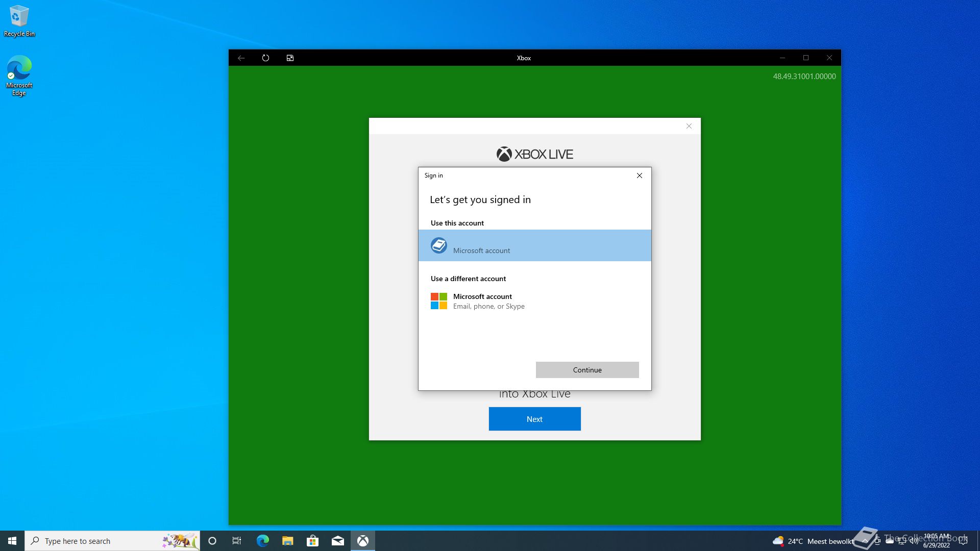
Task: Click the bee illustration in the search box
Action: pos(180,541)
